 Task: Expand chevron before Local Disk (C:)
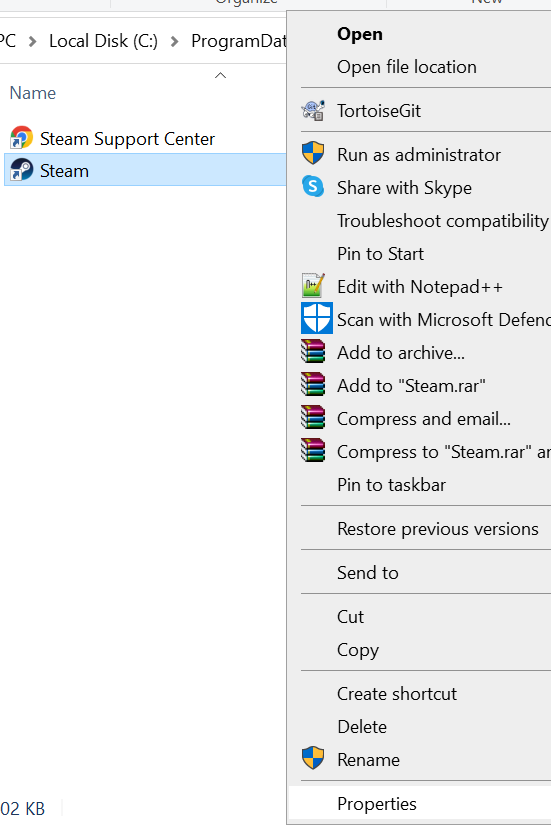coord(33,41)
